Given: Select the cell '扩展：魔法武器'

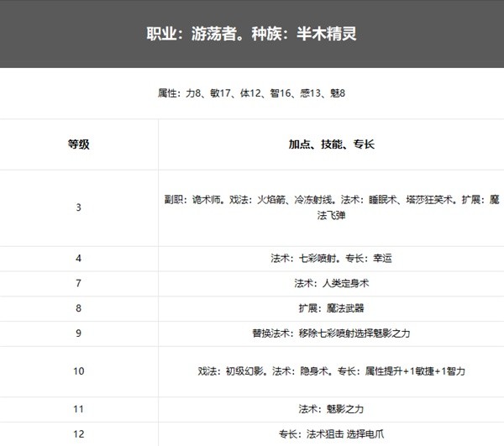Looking at the screenshot, I should tap(332, 308).
